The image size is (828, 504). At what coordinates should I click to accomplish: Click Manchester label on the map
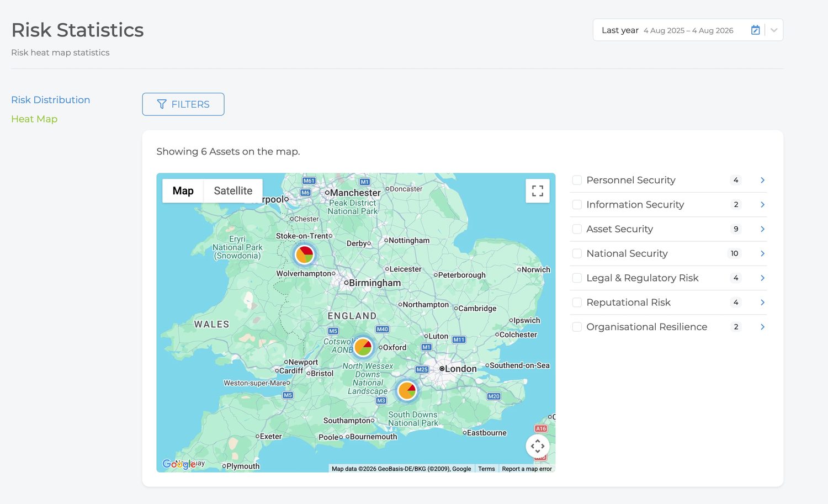[x=355, y=193]
